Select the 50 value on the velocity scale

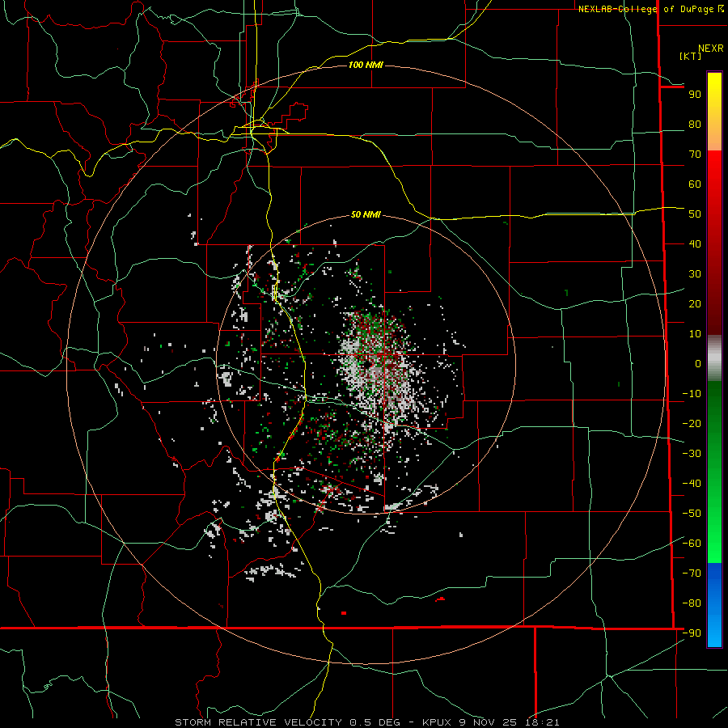click(x=695, y=214)
